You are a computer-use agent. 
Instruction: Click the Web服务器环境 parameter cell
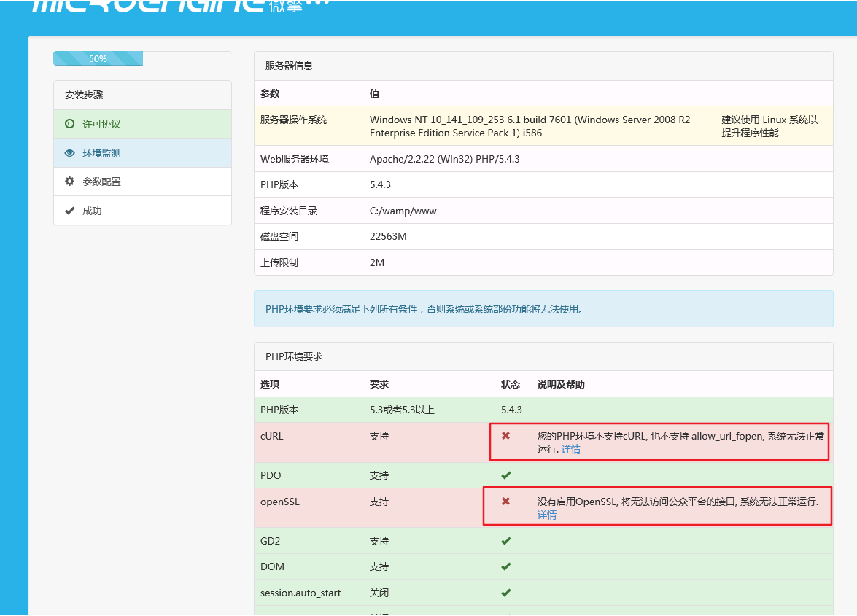pyautogui.click(x=295, y=159)
